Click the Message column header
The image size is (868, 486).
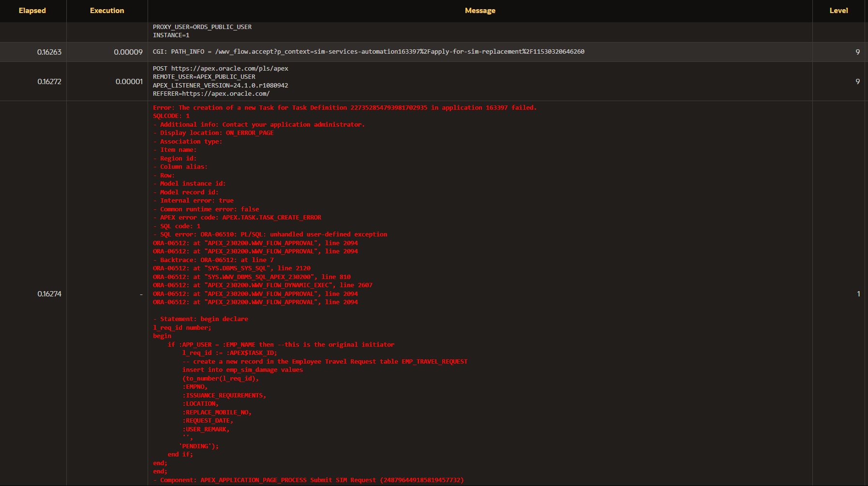479,11
